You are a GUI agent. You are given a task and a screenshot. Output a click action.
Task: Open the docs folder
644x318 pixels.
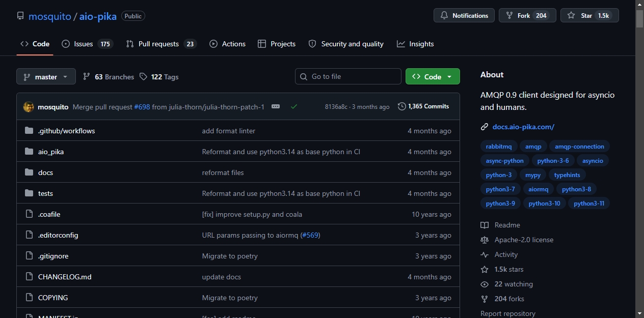[46, 172]
